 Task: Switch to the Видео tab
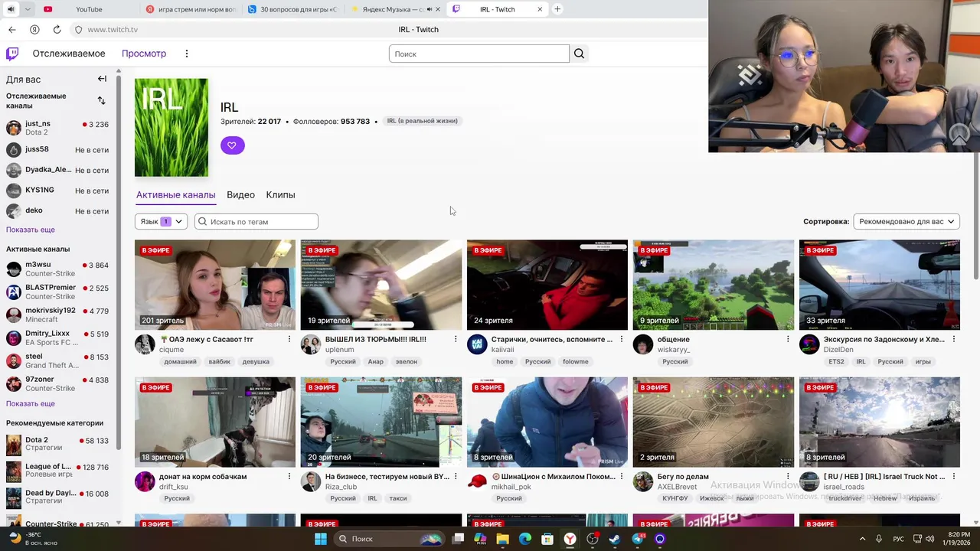[240, 194]
